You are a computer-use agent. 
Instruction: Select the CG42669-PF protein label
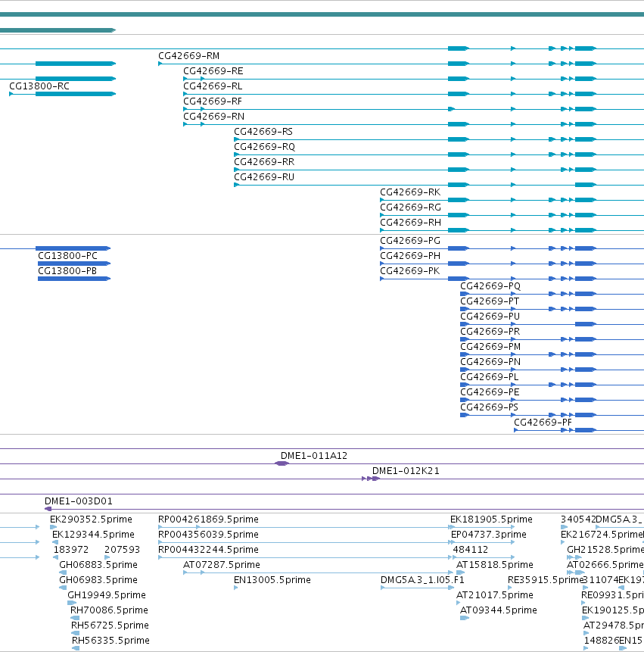pyautogui.click(x=543, y=423)
